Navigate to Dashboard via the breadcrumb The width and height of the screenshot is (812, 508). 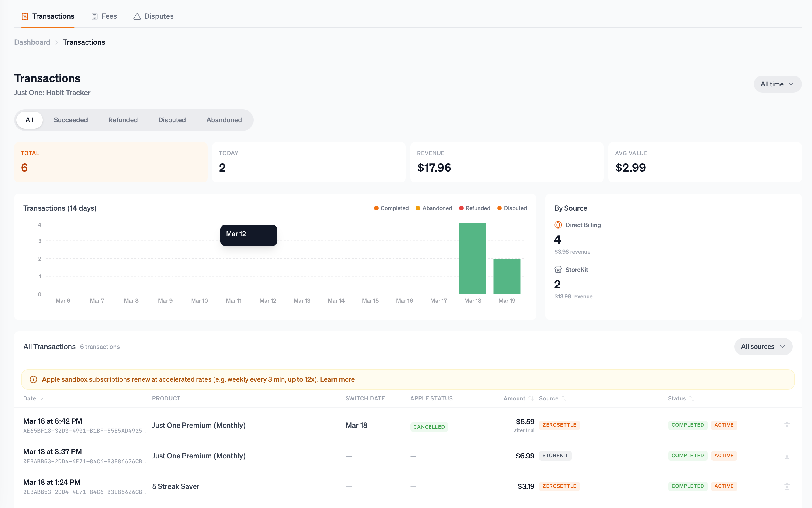32,42
